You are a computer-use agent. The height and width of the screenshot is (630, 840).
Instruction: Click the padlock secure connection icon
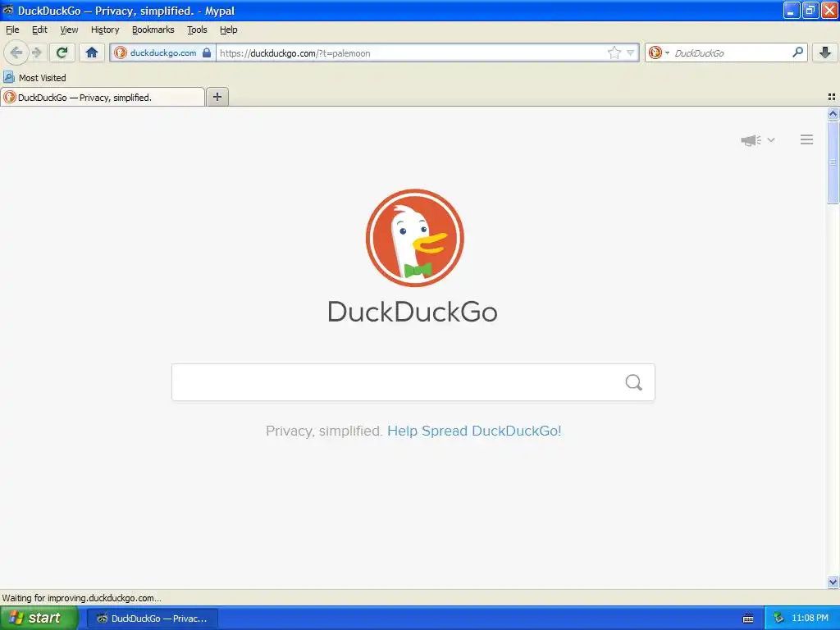[x=207, y=52]
